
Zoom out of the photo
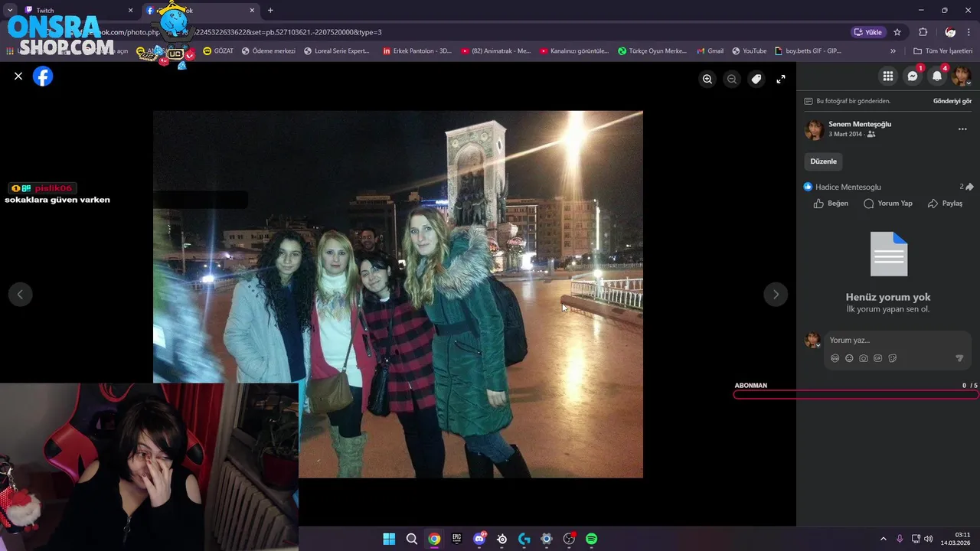pos(732,79)
